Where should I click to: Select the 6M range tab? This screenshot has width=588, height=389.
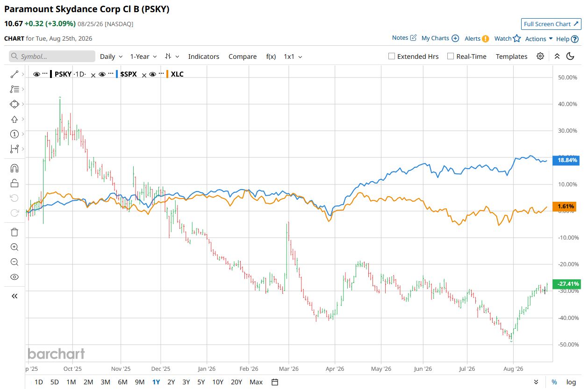coord(122,382)
